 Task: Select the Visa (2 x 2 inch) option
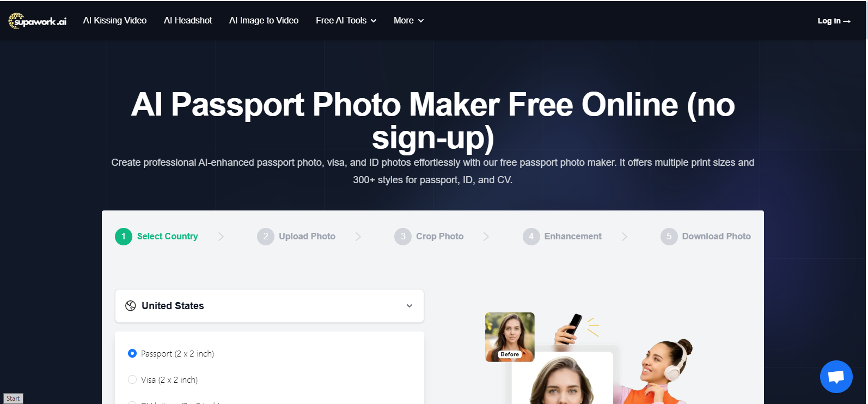163,380
